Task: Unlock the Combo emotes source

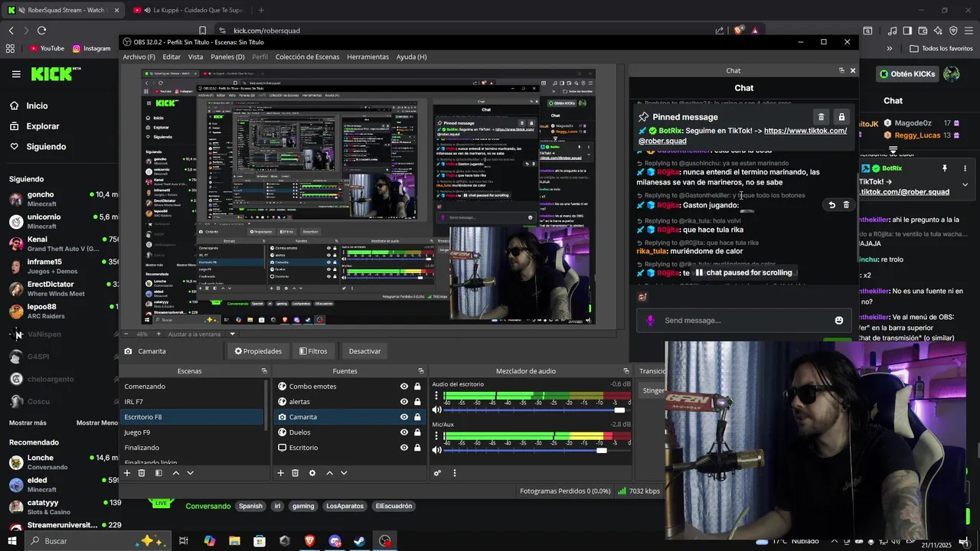Action: 417,386
